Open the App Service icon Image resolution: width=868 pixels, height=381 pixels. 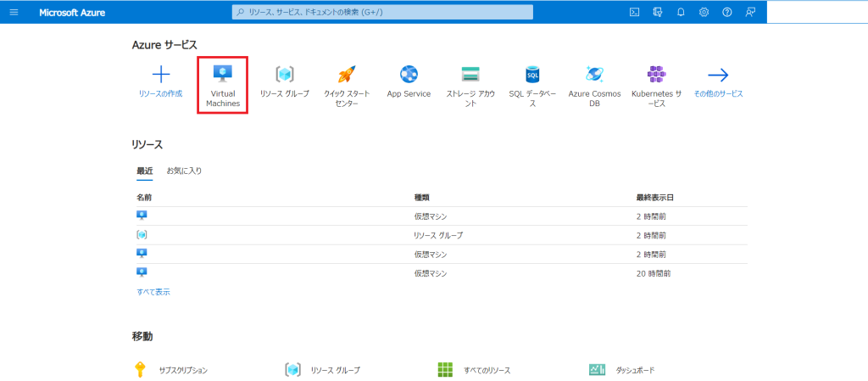[x=409, y=74]
